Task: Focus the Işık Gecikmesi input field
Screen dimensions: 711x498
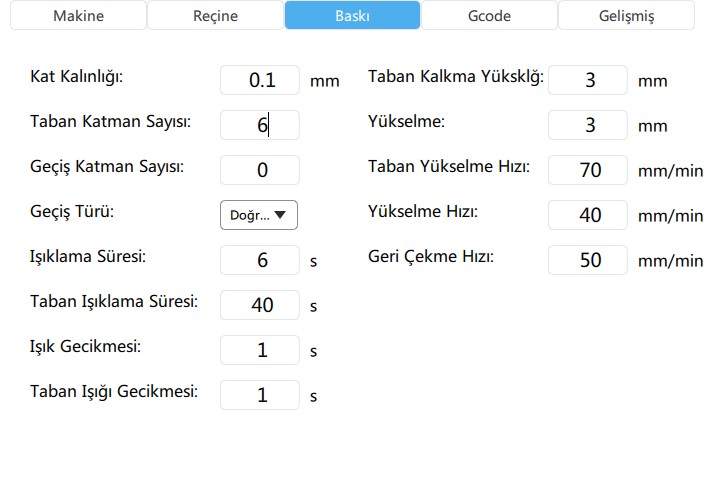Action: point(260,350)
